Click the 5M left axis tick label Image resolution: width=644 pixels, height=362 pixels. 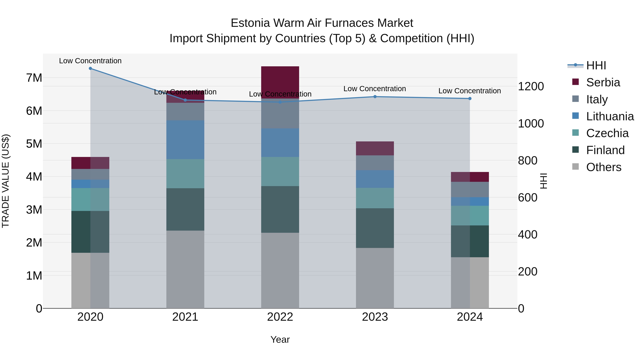34,144
